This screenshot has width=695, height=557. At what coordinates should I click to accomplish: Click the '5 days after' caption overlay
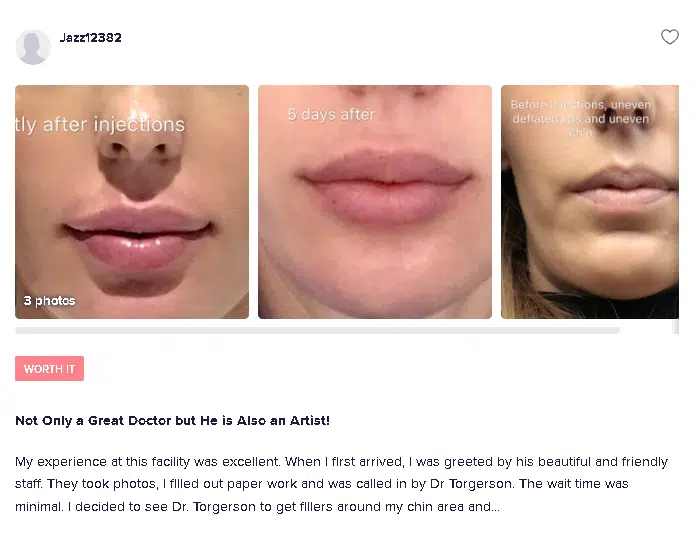[331, 114]
